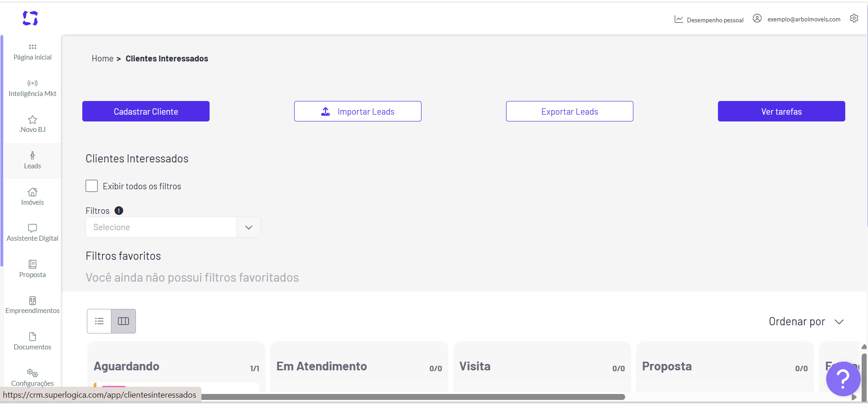The height and width of the screenshot is (404, 868).
Task: Open Assistente Digital from sidebar
Action: [32, 233]
